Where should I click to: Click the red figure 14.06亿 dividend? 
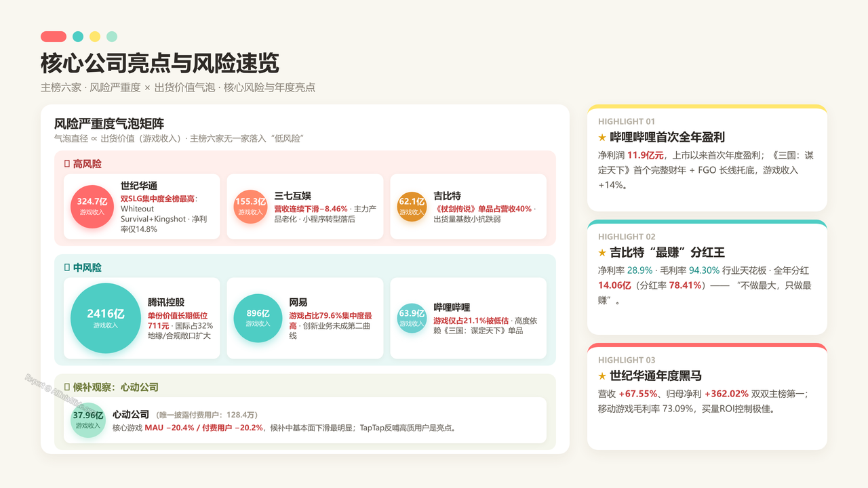pyautogui.click(x=614, y=285)
